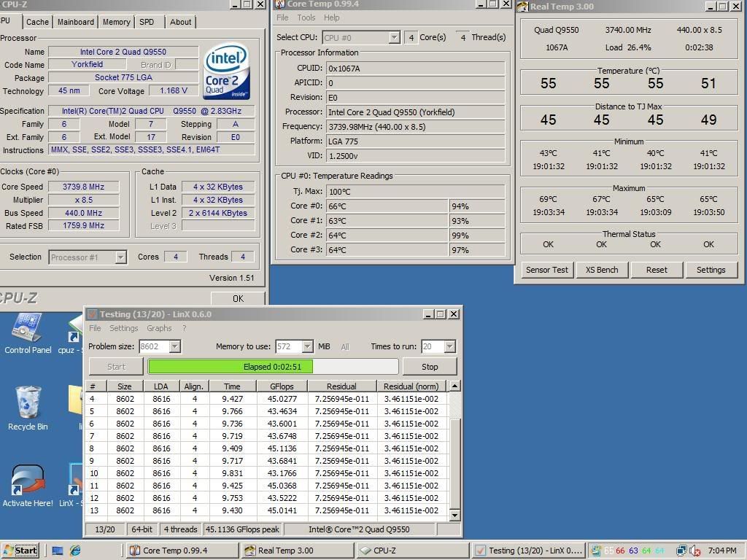
Task: Click the Tj. Max 100°C field
Action: click(x=415, y=192)
